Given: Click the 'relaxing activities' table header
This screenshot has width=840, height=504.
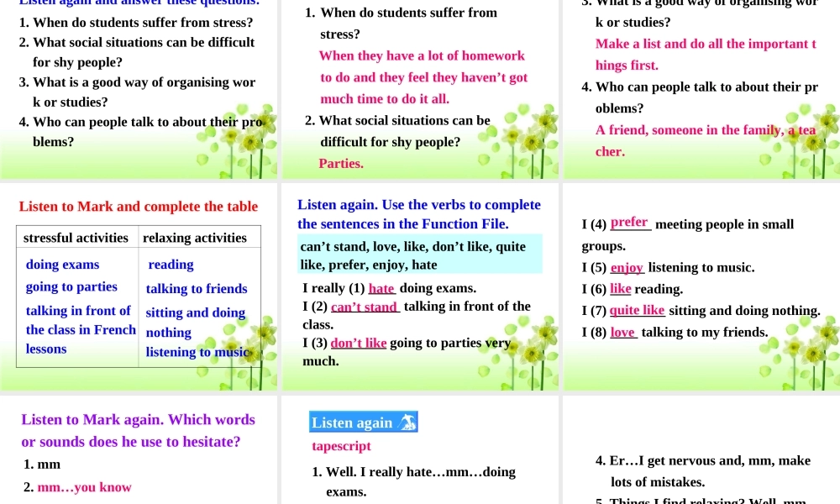Looking at the screenshot, I should 195,238.
